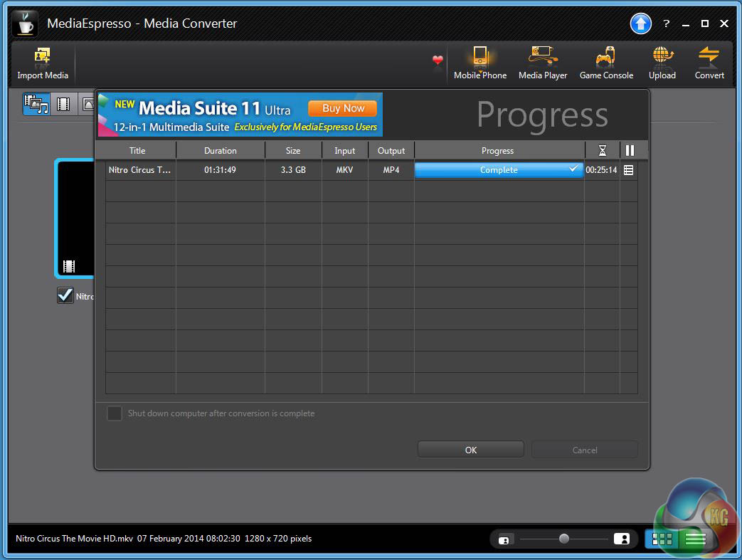742x560 pixels.
Task: Click the thumbnail size slider handle
Action: pos(564,539)
